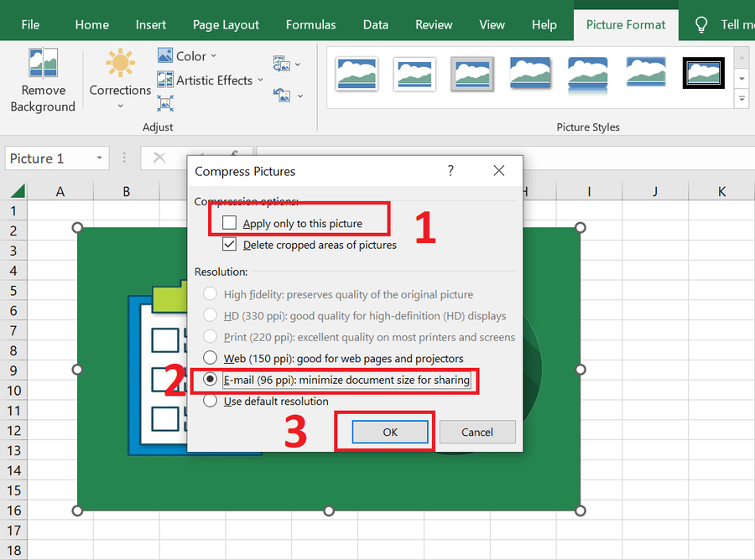The image size is (755, 560).
Task: Click the Change Picture icon
Action: pyautogui.click(x=282, y=64)
